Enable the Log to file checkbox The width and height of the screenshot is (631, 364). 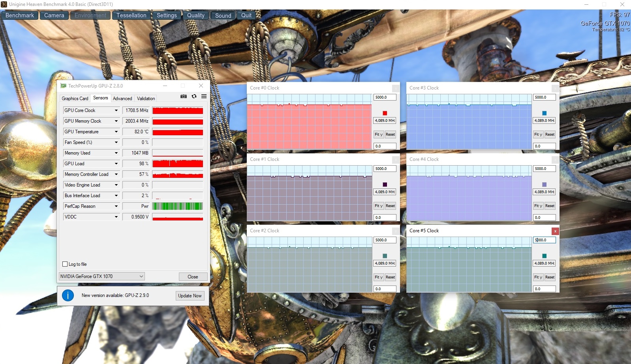pyautogui.click(x=65, y=264)
